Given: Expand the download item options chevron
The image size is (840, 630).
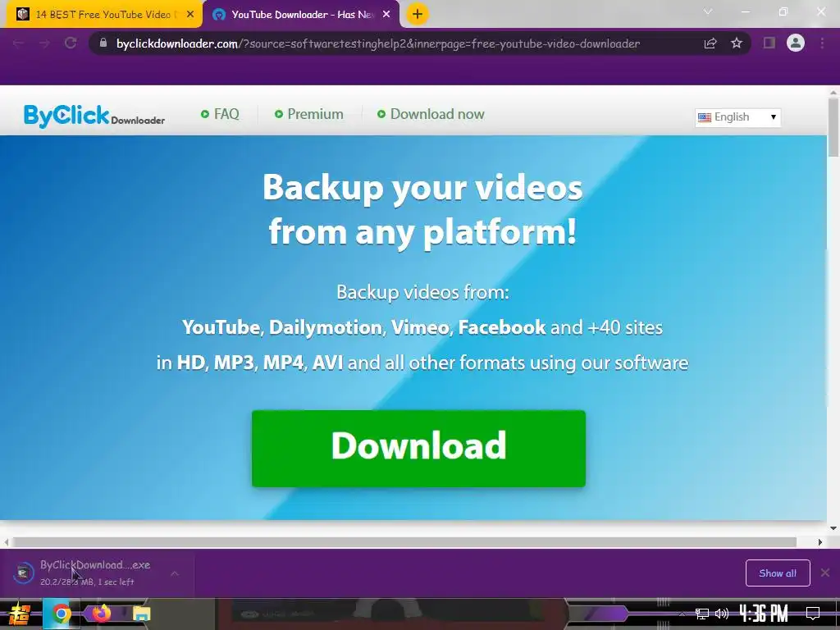Looking at the screenshot, I should (175, 573).
